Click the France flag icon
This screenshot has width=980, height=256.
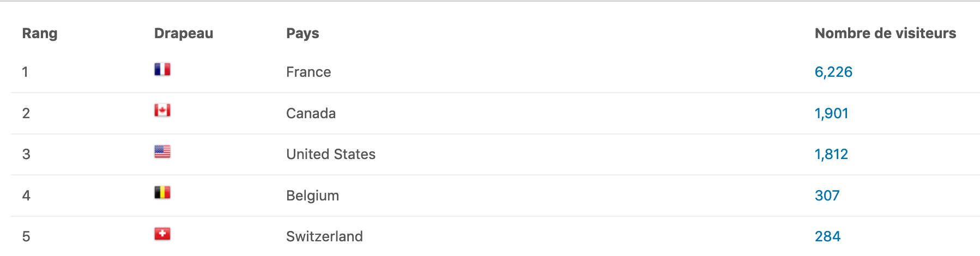click(162, 69)
